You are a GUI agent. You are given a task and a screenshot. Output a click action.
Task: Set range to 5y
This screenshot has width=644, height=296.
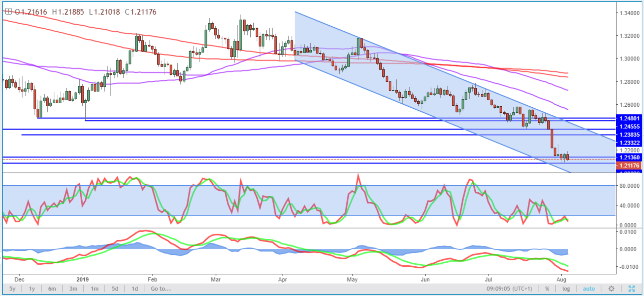(x=12, y=289)
